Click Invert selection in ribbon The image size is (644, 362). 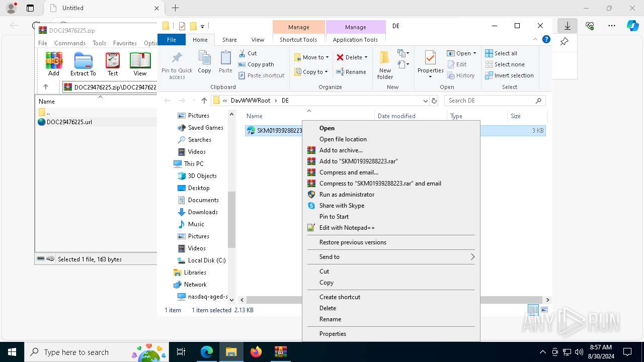(x=509, y=75)
